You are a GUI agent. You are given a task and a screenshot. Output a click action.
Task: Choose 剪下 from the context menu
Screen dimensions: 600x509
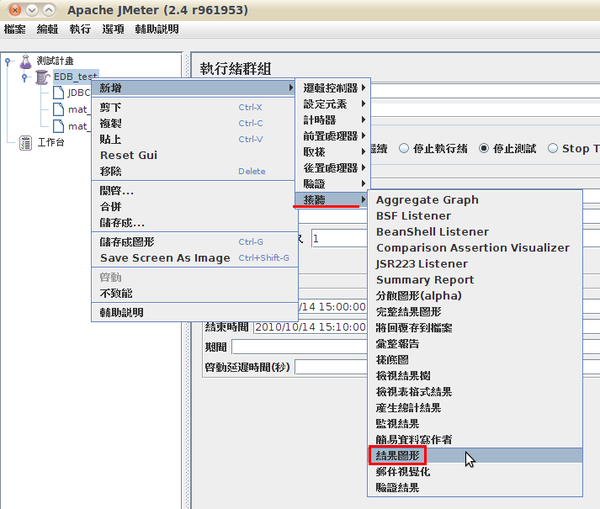pos(194,107)
